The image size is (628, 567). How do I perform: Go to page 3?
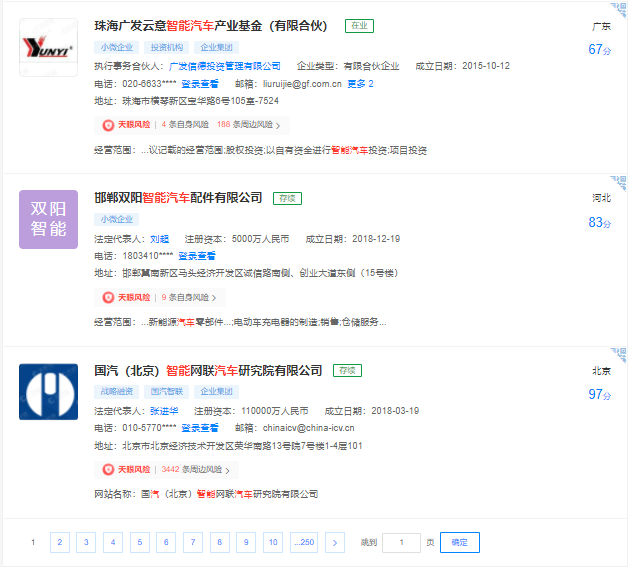pos(86,543)
